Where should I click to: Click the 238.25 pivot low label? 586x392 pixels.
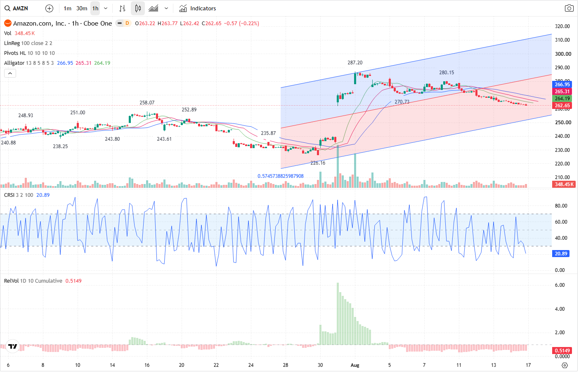click(60, 146)
